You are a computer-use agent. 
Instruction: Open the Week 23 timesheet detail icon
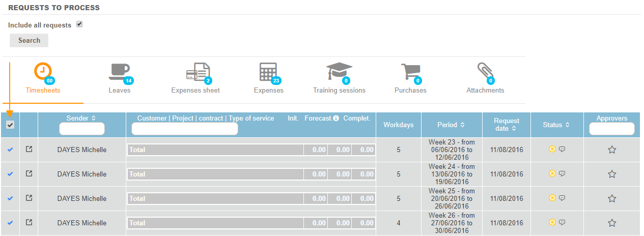(x=29, y=150)
